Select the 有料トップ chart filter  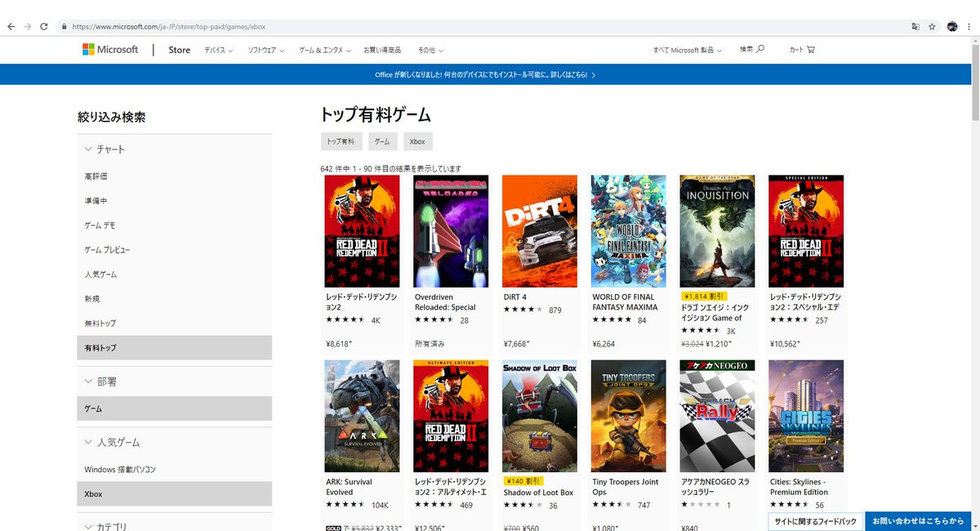(175, 348)
